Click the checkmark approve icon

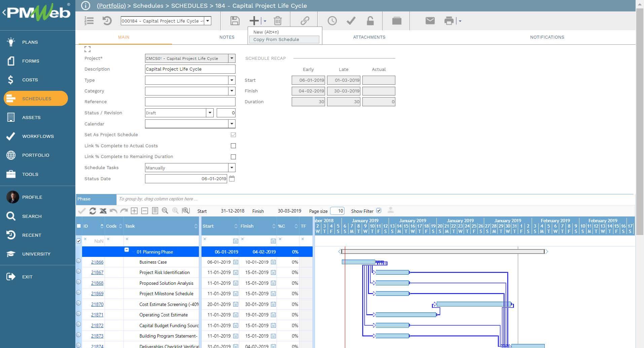(x=351, y=21)
